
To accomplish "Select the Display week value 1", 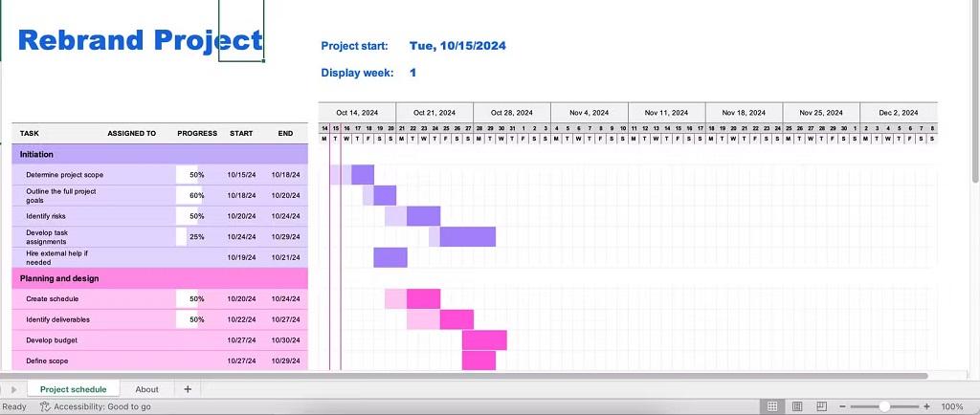I will pyautogui.click(x=412, y=73).
